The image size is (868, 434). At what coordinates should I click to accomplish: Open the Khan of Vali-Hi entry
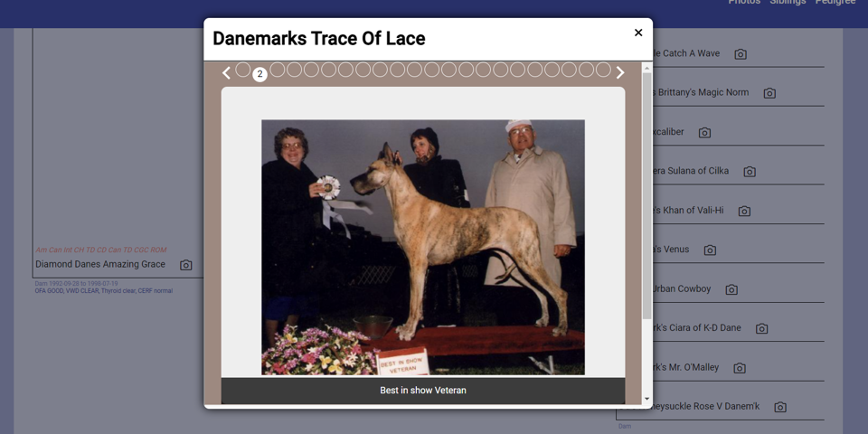click(x=688, y=211)
